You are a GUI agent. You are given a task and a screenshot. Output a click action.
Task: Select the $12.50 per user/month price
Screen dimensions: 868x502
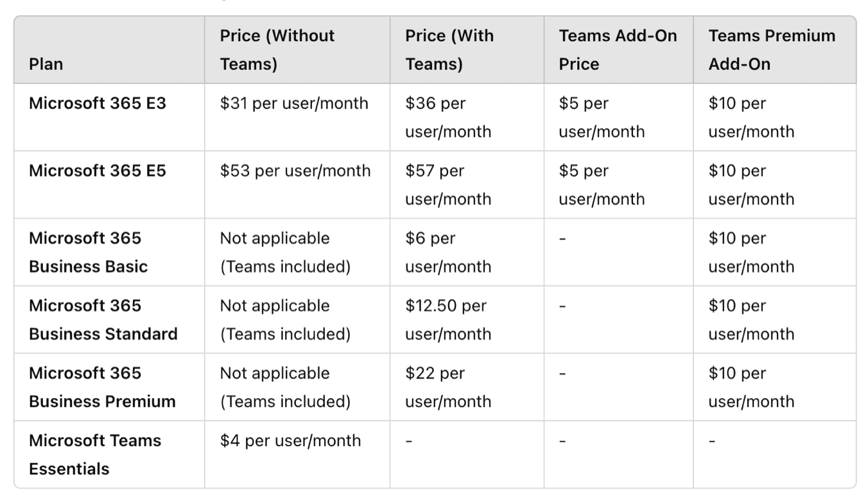point(448,320)
